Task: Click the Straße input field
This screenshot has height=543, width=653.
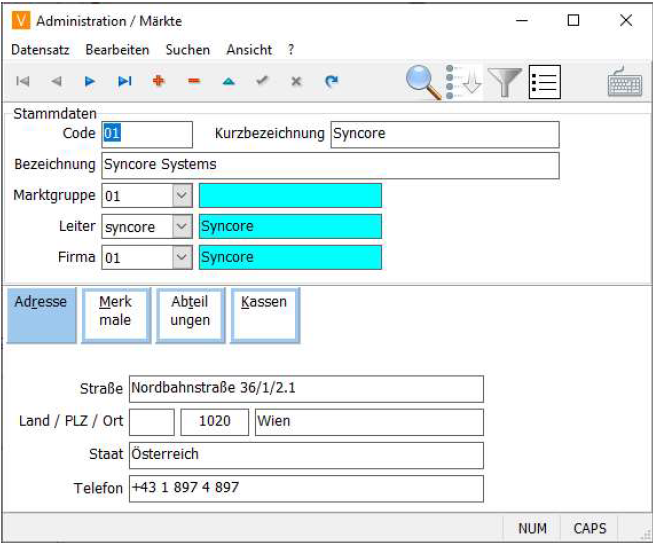Action: [x=305, y=388]
